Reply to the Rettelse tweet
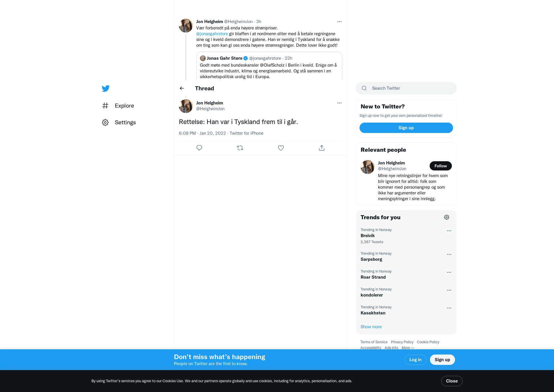The height and width of the screenshot is (392, 554). [x=199, y=148]
